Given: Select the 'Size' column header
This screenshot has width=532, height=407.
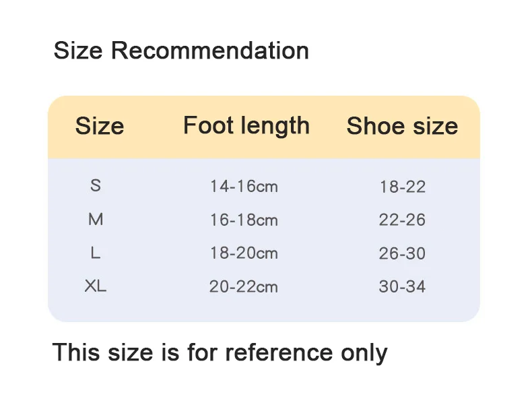Looking at the screenshot, I should [100, 126].
